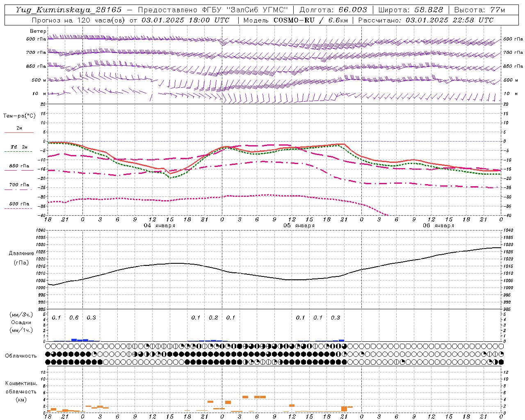Click the solid line sample under the 2м legend

pyautogui.click(x=19, y=133)
